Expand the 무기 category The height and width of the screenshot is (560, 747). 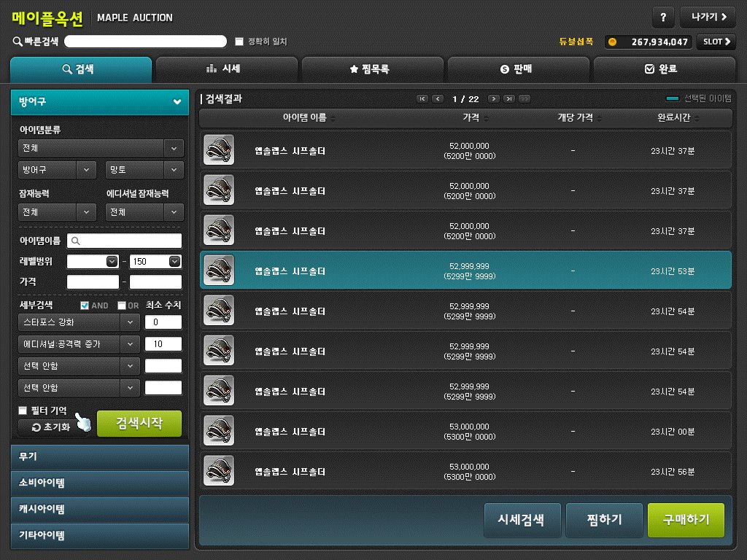pyautogui.click(x=100, y=456)
